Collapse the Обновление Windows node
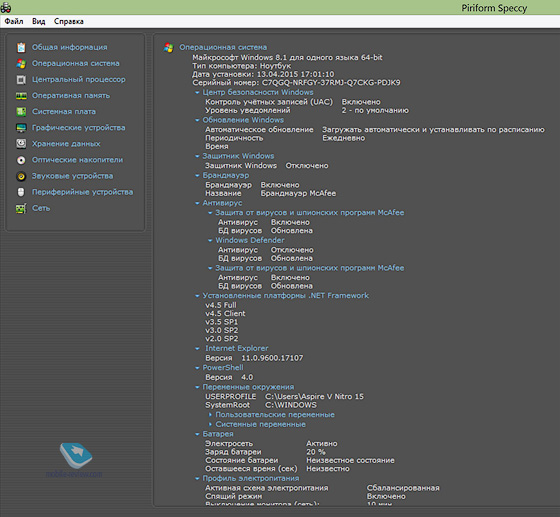The image size is (560, 517). [197, 120]
